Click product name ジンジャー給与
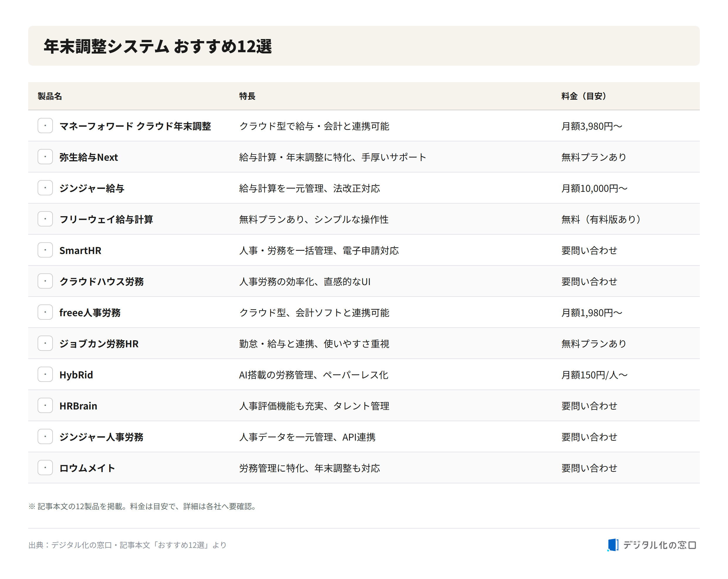 [92, 188]
